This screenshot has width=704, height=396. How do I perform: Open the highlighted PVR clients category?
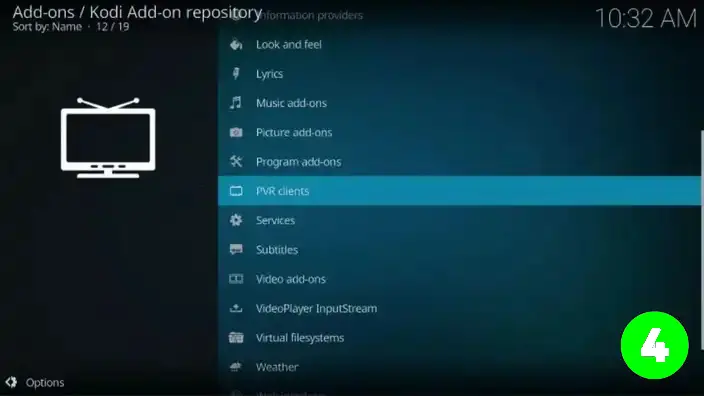click(x=459, y=191)
